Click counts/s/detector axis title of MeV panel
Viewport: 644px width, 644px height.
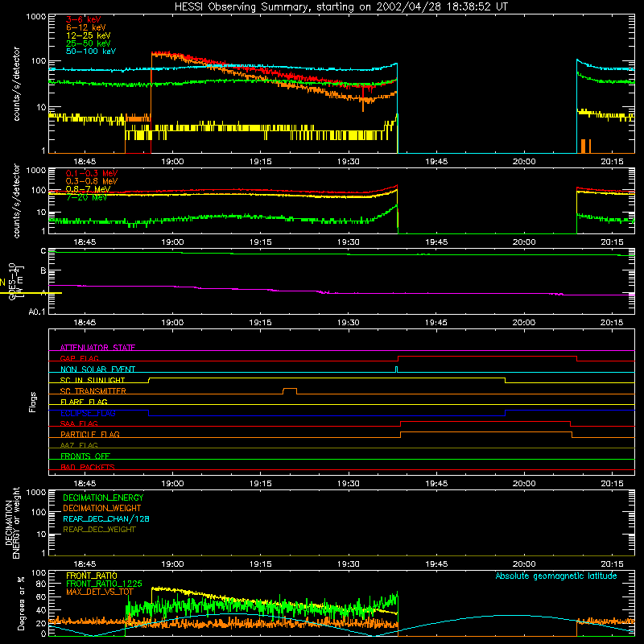coord(16,200)
